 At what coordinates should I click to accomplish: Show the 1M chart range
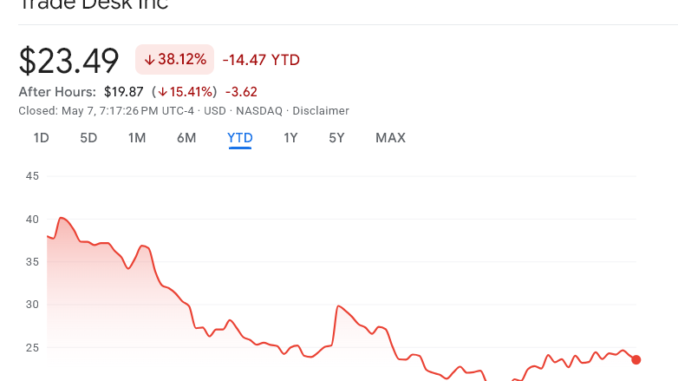point(137,138)
